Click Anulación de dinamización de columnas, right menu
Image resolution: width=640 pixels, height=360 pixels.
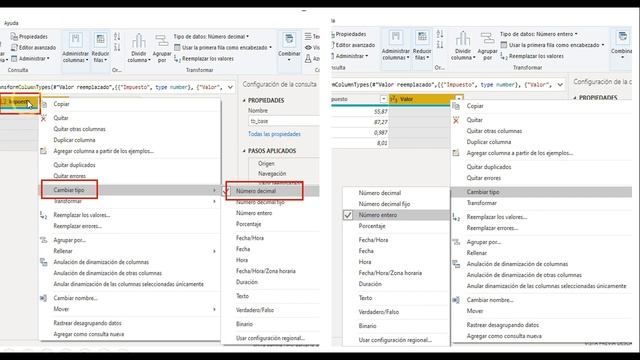pyautogui.click(x=517, y=264)
